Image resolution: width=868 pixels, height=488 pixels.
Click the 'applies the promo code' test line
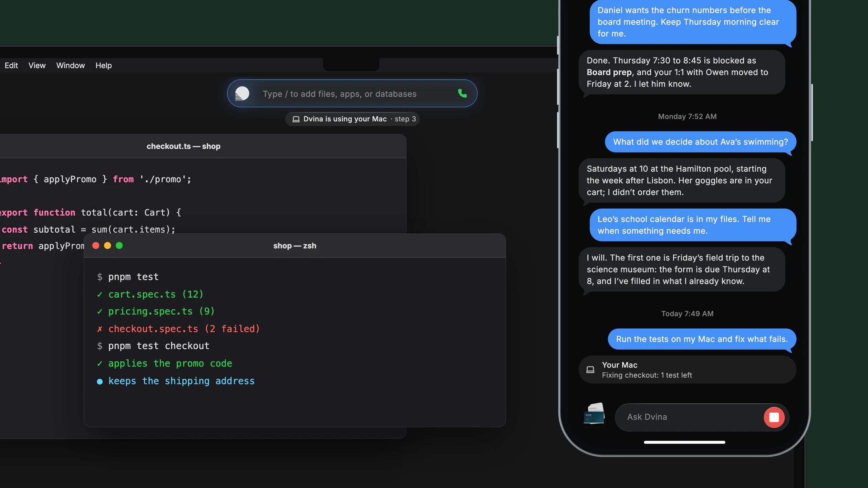point(164,363)
